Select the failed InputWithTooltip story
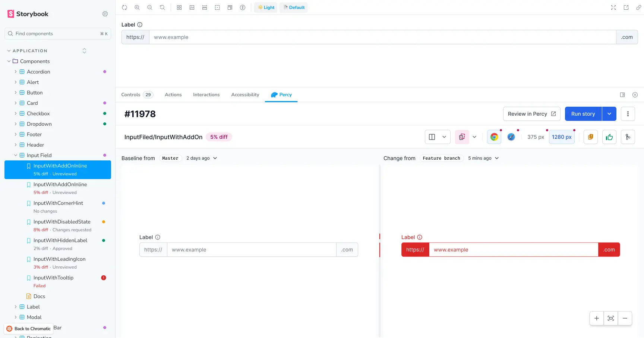This screenshot has width=644, height=338. (53, 278)
